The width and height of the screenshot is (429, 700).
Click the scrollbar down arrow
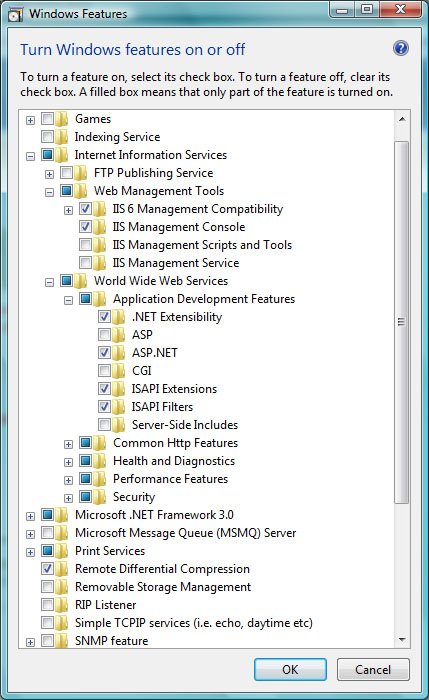coord(402,640)
